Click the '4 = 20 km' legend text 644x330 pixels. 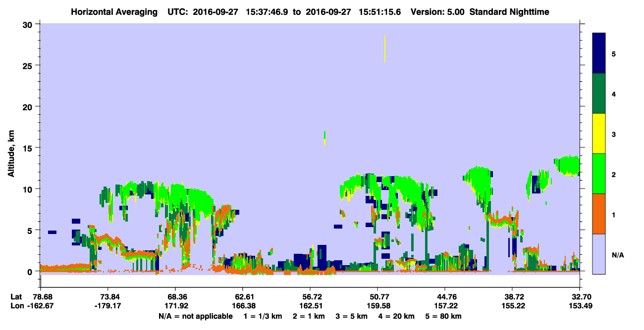[395, 316]
